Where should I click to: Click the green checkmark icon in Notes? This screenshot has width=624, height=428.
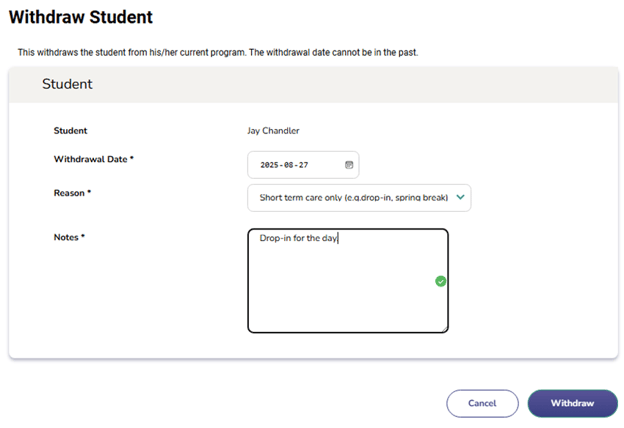click(x=441, y=281)
